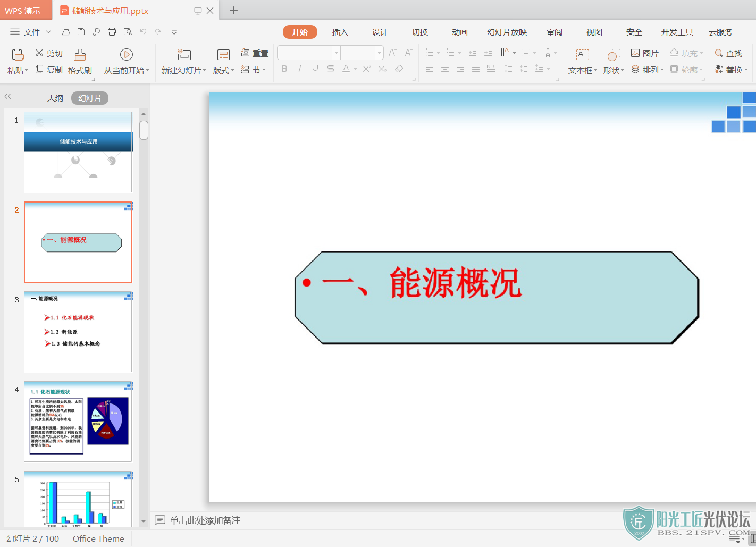Switch to Outline (大纲) view

[55, 98]
